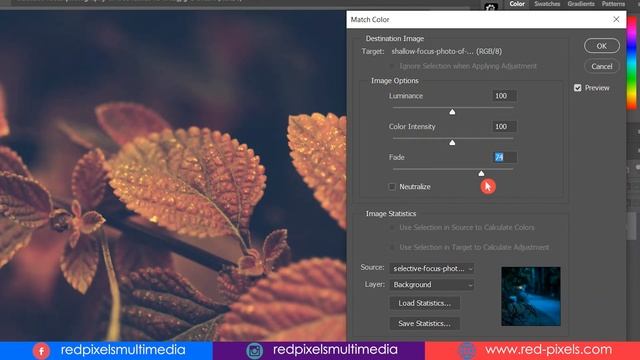Screen dimensions: 640x360
Task: Click the Color Intensity slider handle
Action: [452, 142]
